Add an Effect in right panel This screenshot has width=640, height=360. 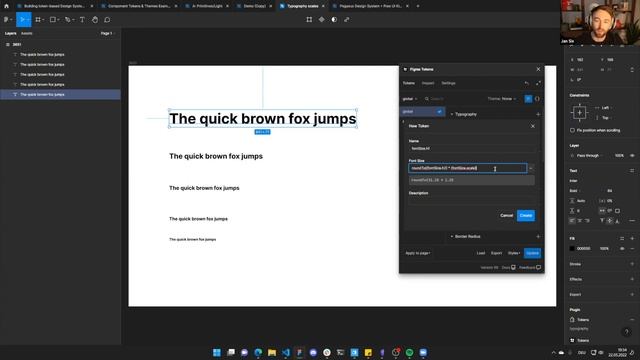(x=632, y=279)
